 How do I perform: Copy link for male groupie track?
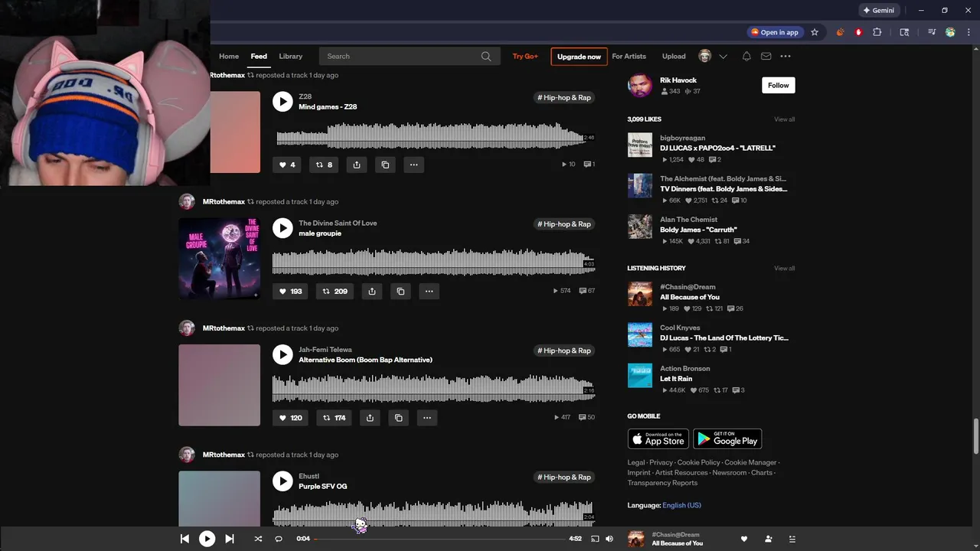point(400,291)
